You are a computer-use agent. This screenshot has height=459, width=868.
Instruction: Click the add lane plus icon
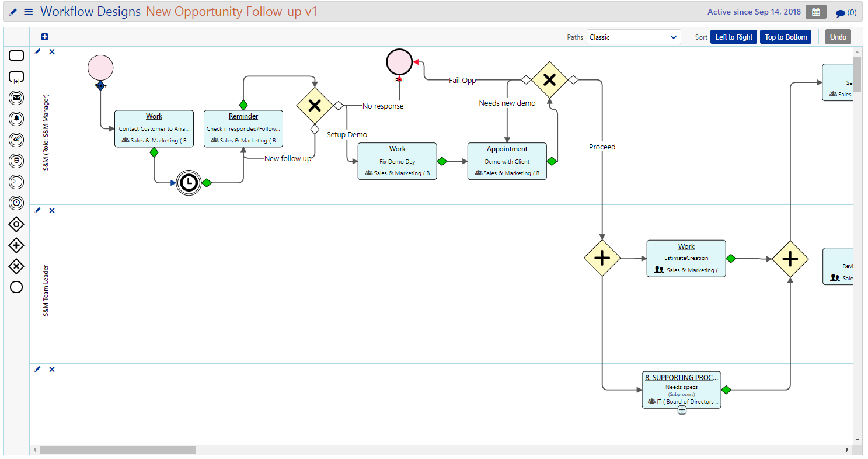[x=44, y=36]
